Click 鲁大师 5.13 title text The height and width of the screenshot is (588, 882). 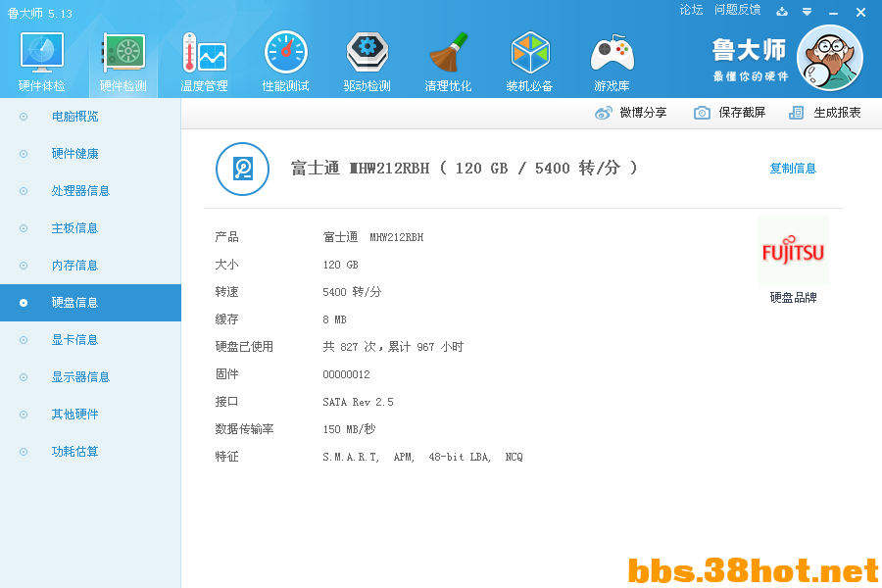click(x=39, y=13)
